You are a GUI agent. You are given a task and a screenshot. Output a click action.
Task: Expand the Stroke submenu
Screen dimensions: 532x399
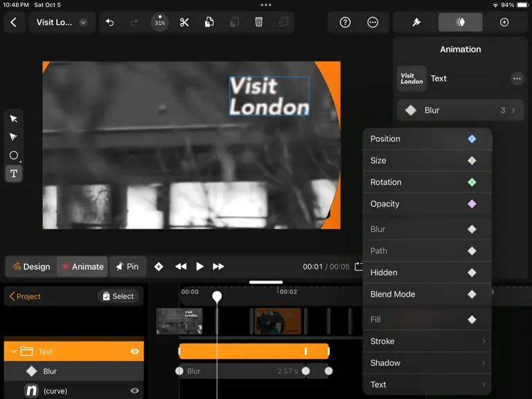click(427, 342)
